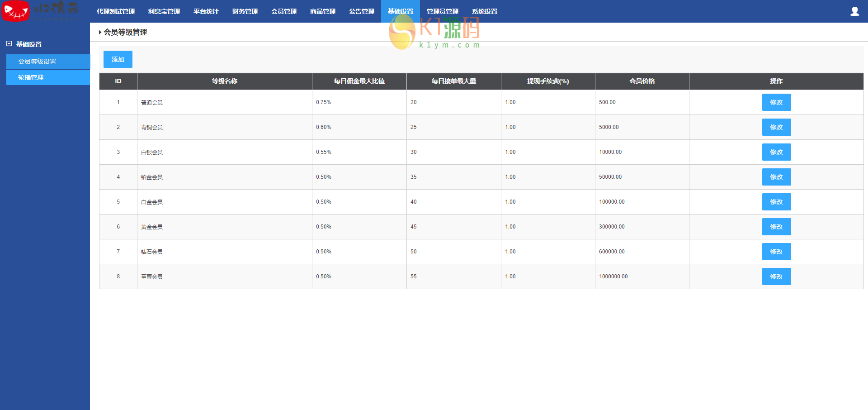Viewport: 868px width, 410px height.
Task: Click the ID column header
Action: coord(118,81)
